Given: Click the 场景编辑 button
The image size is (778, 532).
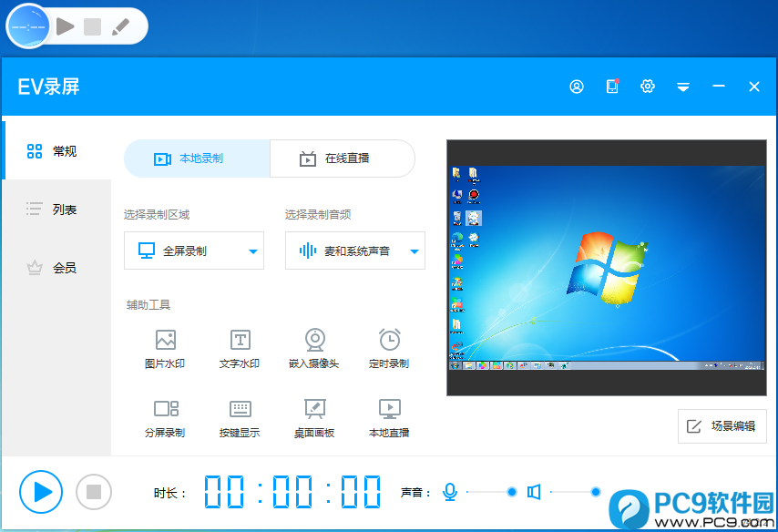Looking at the screenshot, I should point(722,425).
